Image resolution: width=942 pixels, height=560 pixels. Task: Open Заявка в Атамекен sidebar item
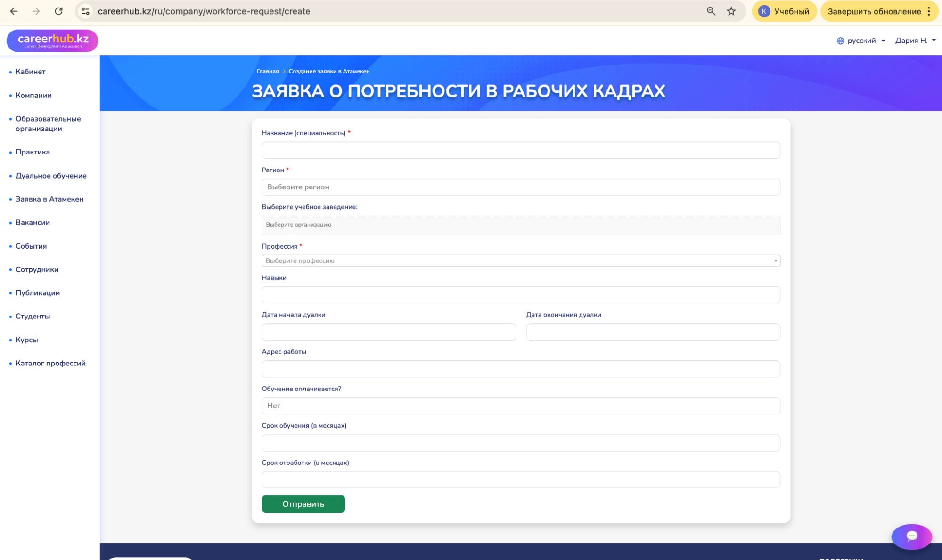pyautogui.click(x=49, y=199)
